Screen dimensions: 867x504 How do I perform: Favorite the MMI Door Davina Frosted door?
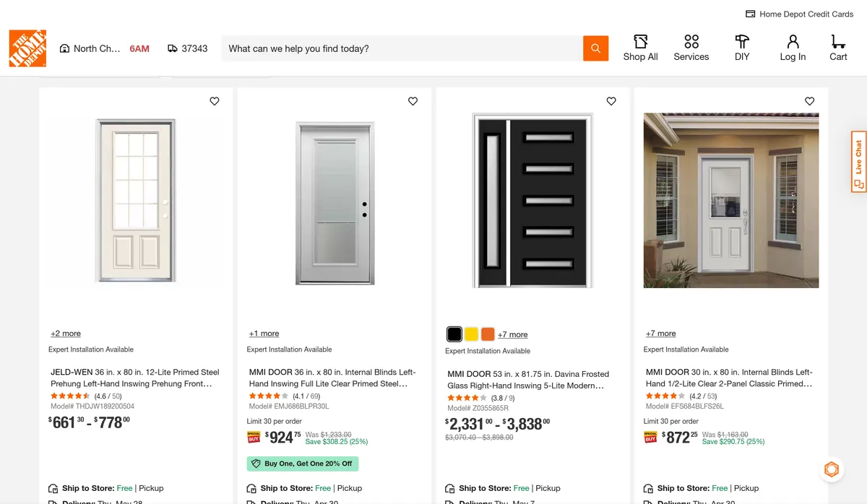tap(611, 101)
